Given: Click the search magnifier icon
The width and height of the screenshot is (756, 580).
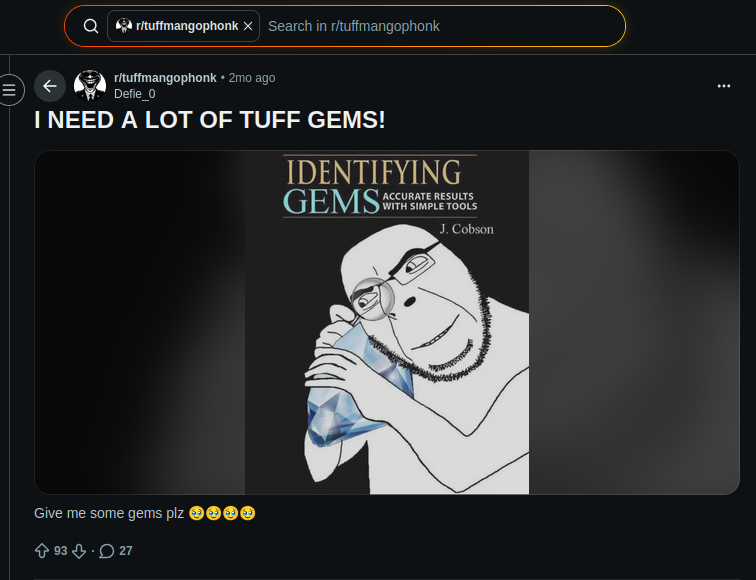Looking at the screenshot, I should coord(90,26).
